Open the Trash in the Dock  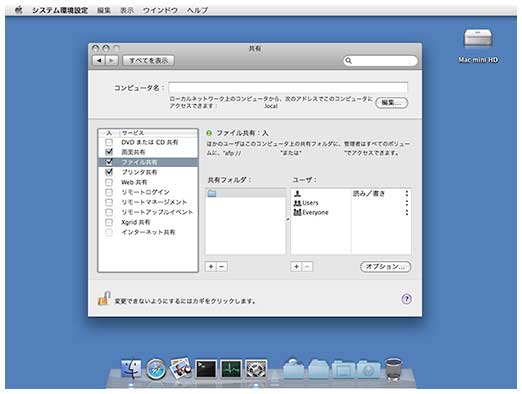point(393,369)
